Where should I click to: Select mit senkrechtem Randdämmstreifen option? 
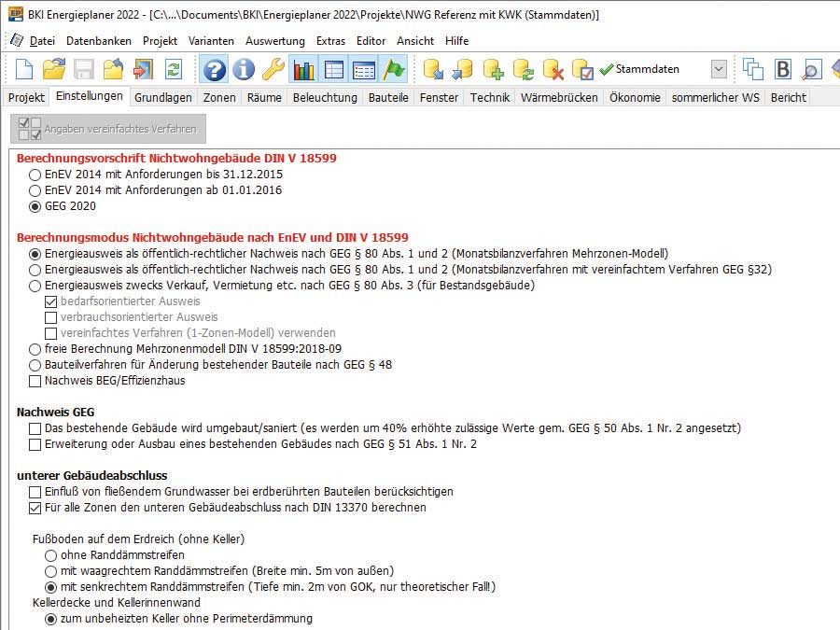point(51,587)
